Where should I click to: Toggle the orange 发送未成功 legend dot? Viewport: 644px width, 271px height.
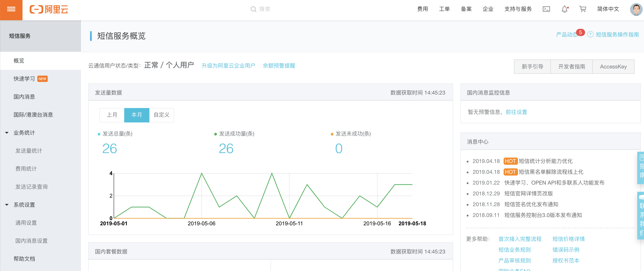tap(332, 134)
